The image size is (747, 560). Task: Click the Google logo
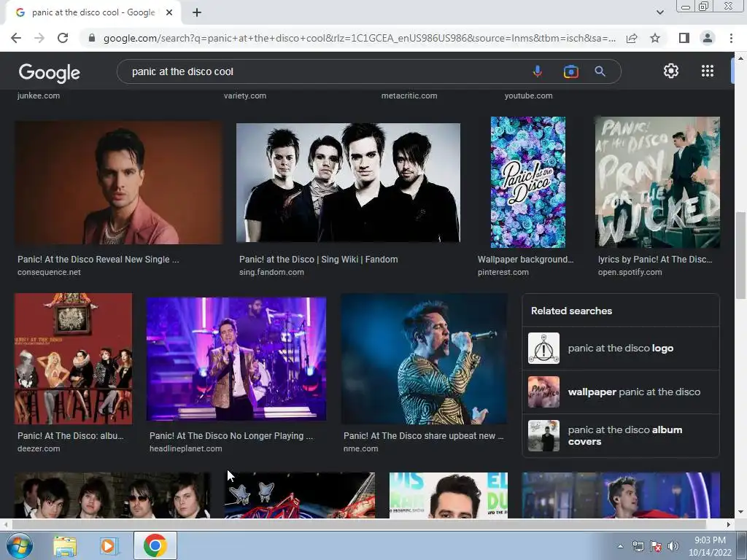tap(50, 72)
